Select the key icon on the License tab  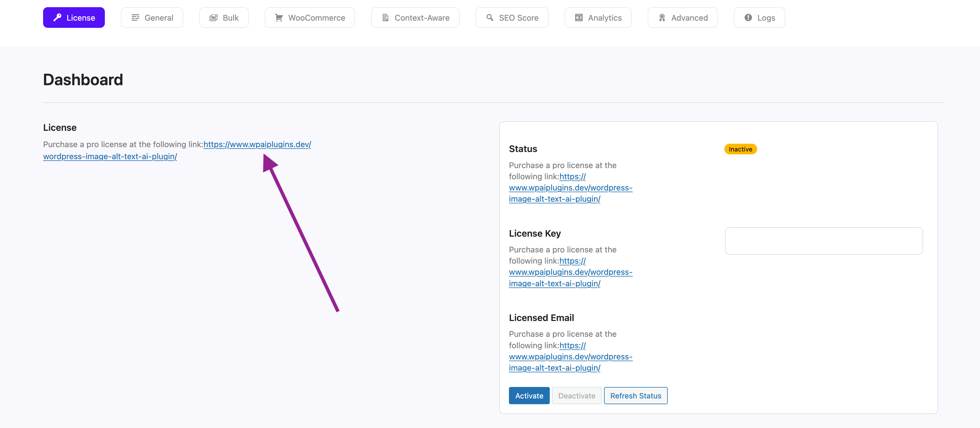[x=57, y=17]
